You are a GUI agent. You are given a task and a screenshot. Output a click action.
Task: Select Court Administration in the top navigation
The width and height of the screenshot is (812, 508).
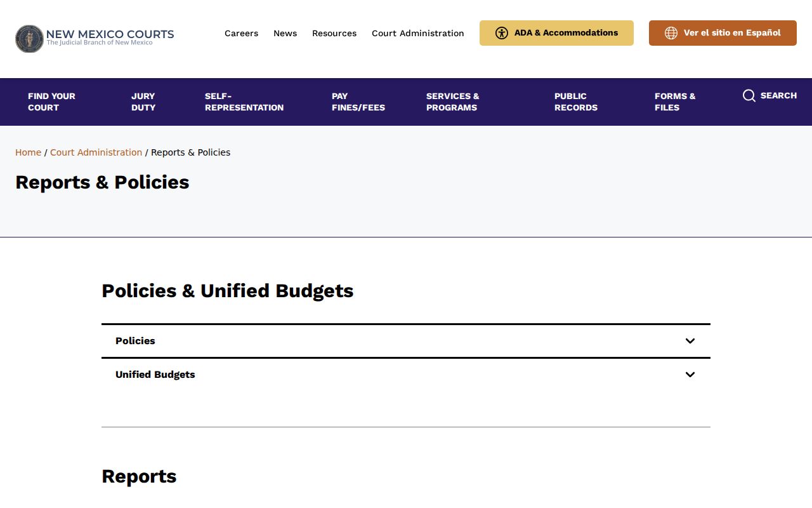(x=418, y=33)
